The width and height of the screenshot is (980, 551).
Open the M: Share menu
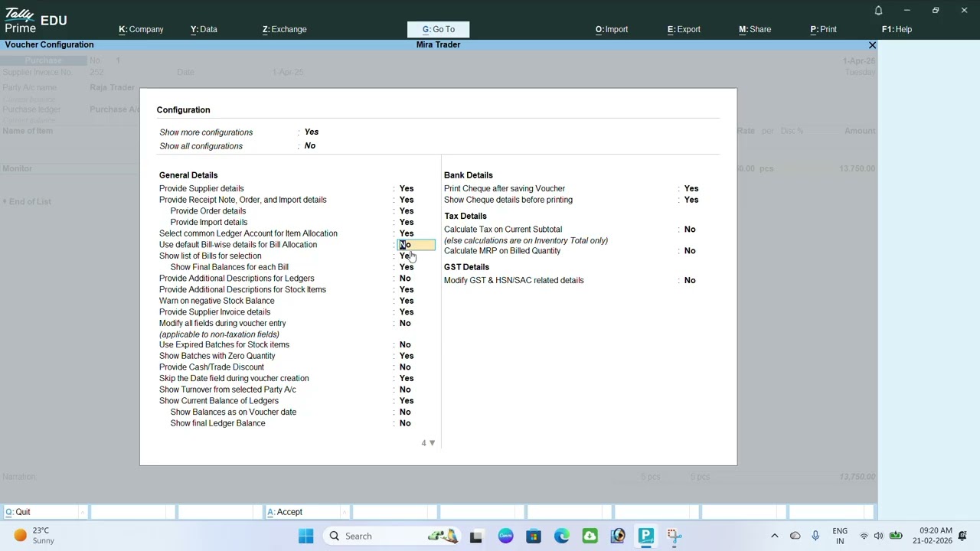click(x=755, y=29)
